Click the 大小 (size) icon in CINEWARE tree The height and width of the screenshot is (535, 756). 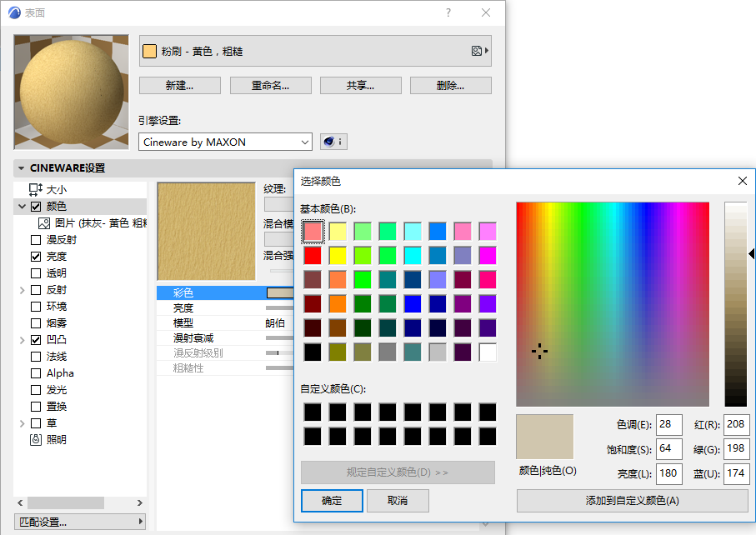(33, 187)
